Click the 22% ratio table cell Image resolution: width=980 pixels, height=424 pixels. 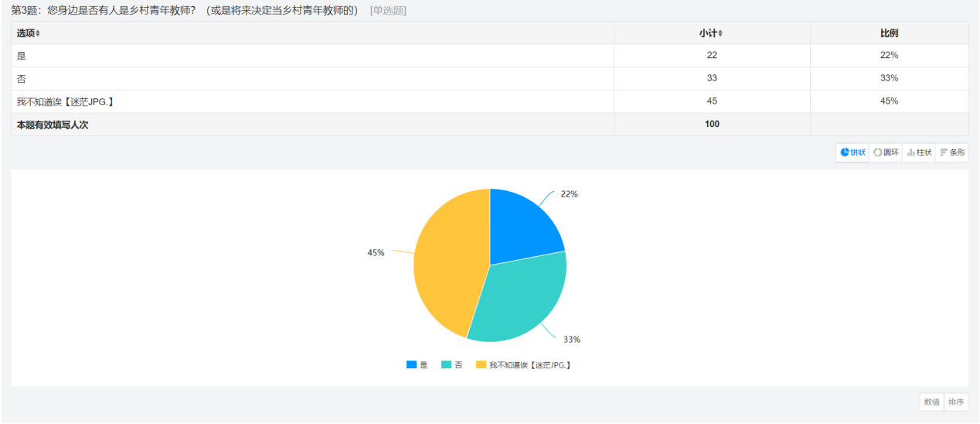pos(889,56)
